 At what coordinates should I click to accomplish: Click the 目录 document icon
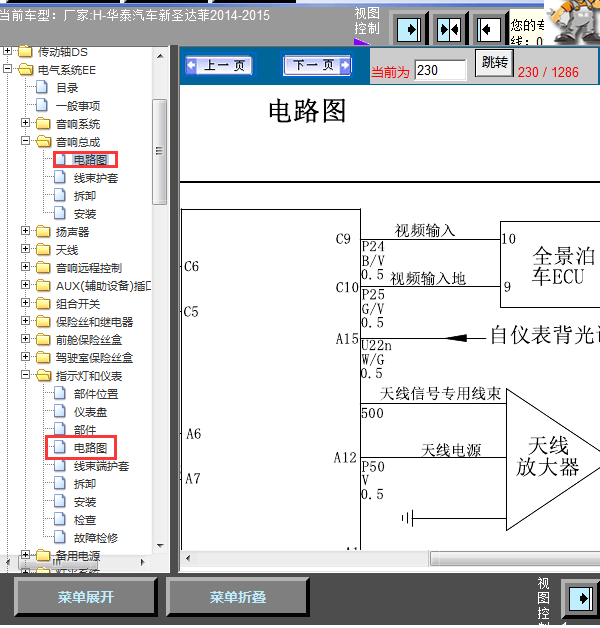tap(42, 87)
